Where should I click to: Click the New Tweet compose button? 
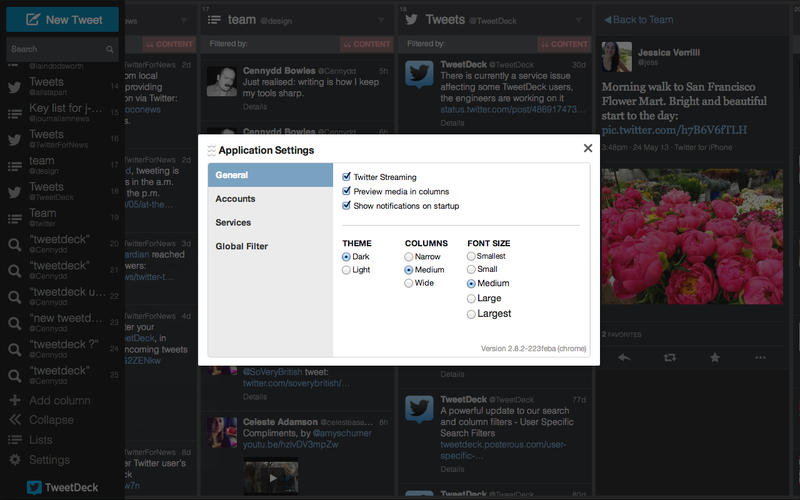tap(62, 19)
